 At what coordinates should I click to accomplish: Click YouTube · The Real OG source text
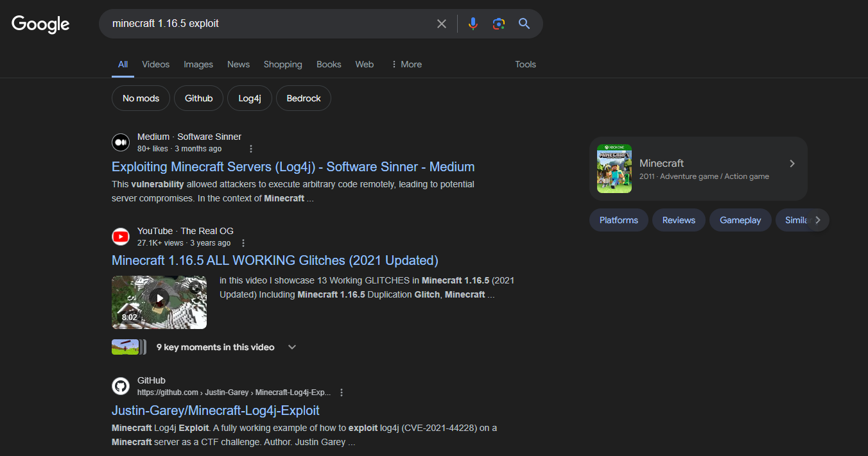(x=186, y=231)
